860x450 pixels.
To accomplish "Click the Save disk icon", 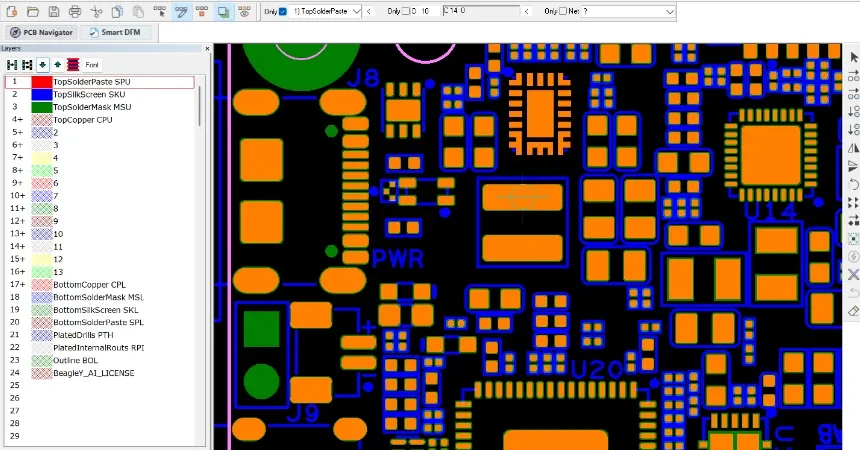I will 54,11.
